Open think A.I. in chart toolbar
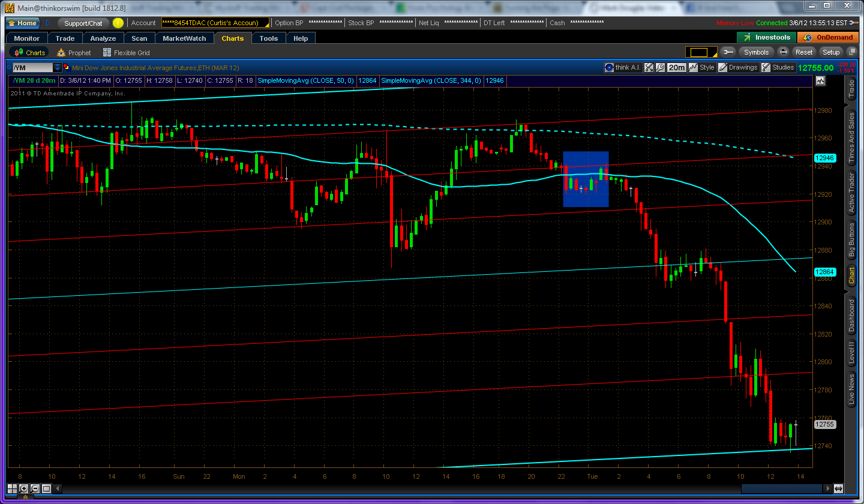Screen dimensions: 864x504 [x=623, y=68]
